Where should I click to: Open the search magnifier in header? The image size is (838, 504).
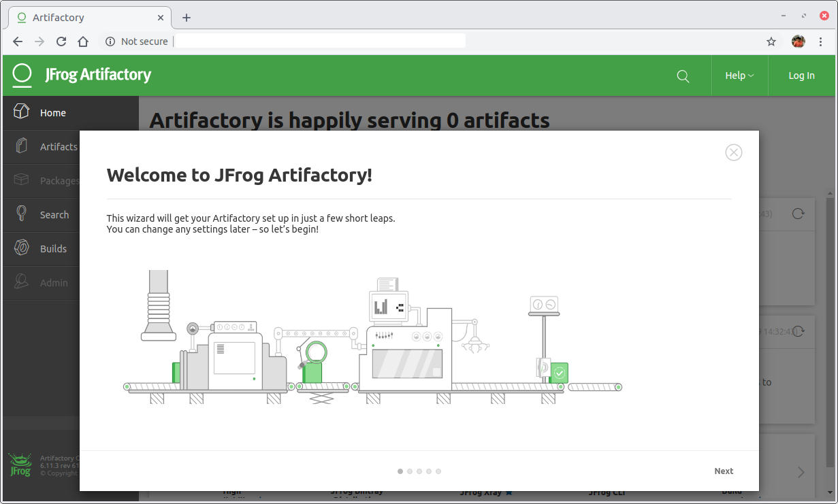click(x=683, y=76)
